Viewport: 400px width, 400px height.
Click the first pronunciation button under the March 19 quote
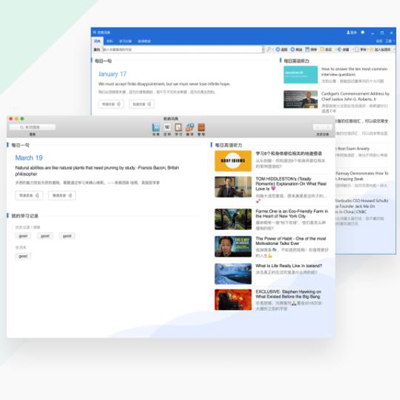pyautogui.click(x=29, y=195)
